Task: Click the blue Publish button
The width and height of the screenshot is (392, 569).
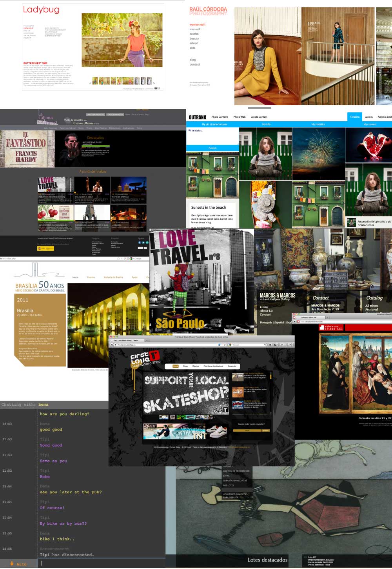Action: tap(212, 148)
